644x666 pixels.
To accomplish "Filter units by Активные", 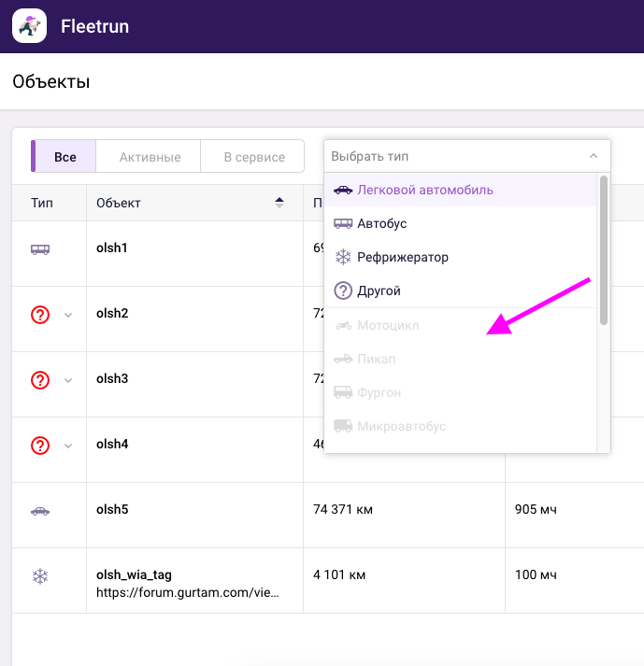I will tap(150, 157).
